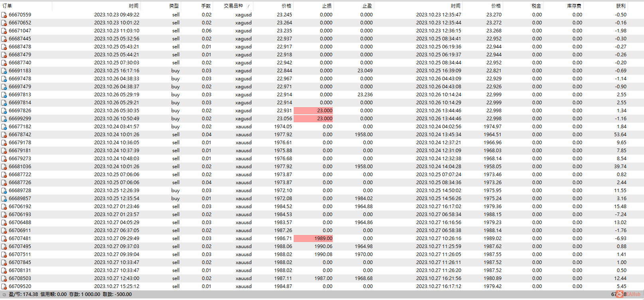The image size is (644, 300).
Task: Click the 时间 header next to 订单
Action: click(x=134, y=6)
